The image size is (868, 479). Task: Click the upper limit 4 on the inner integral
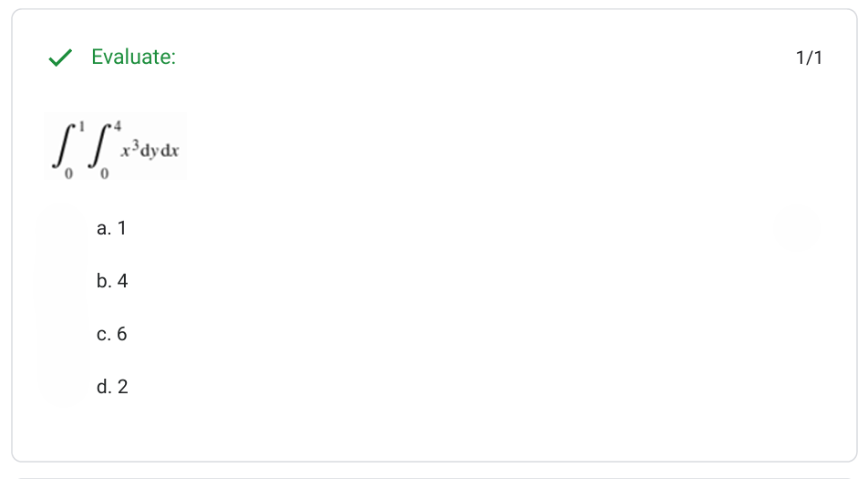(x=117, y=125)
